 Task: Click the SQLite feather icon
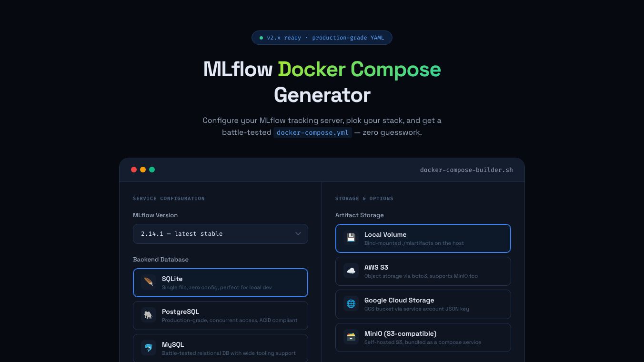tap(149, 282)
